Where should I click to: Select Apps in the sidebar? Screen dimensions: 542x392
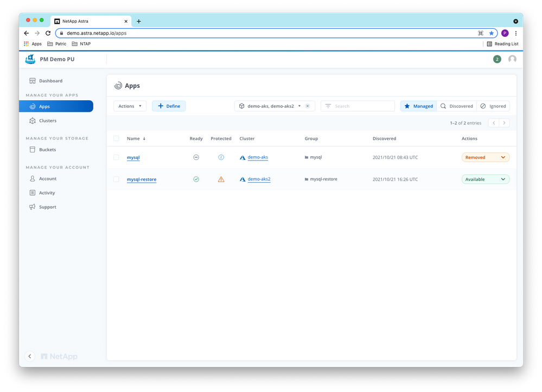[56, 106]
